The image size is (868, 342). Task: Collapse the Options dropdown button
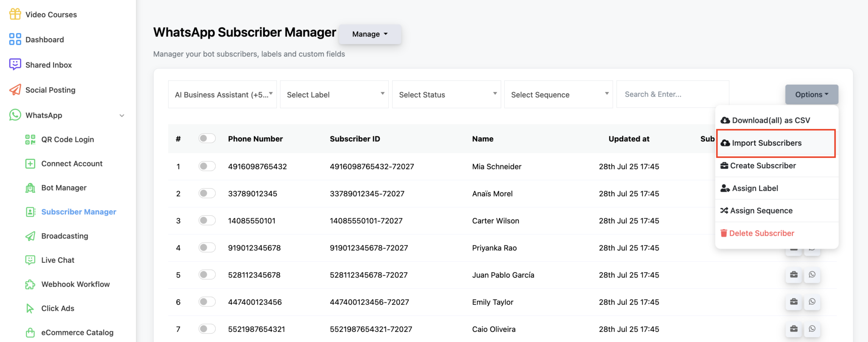812,94
